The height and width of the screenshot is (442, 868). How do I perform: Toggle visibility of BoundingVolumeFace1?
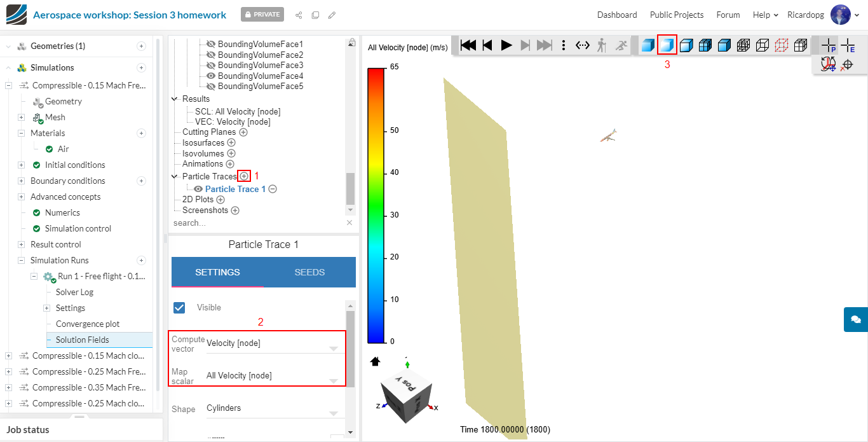point(212,45)
